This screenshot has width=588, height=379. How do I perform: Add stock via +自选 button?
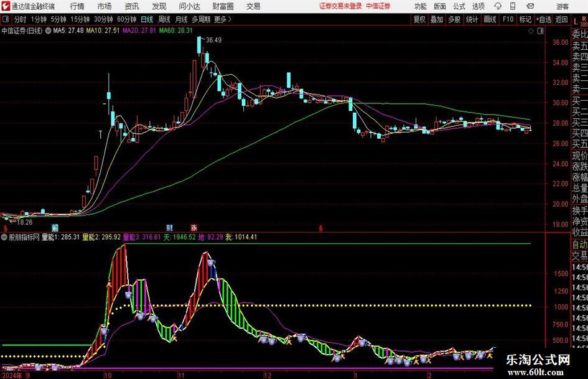[x=544, y=19]
